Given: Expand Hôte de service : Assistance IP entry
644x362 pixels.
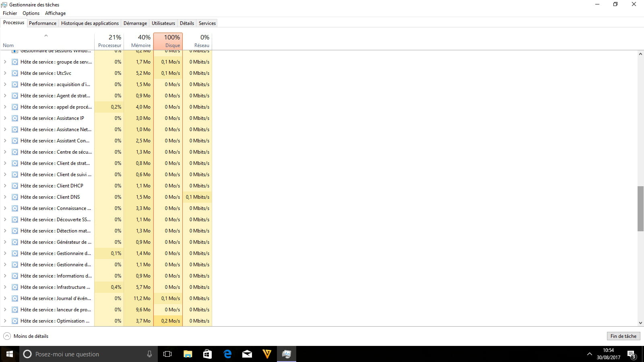Looking at the screenshot, I should (x=5, y=118).
